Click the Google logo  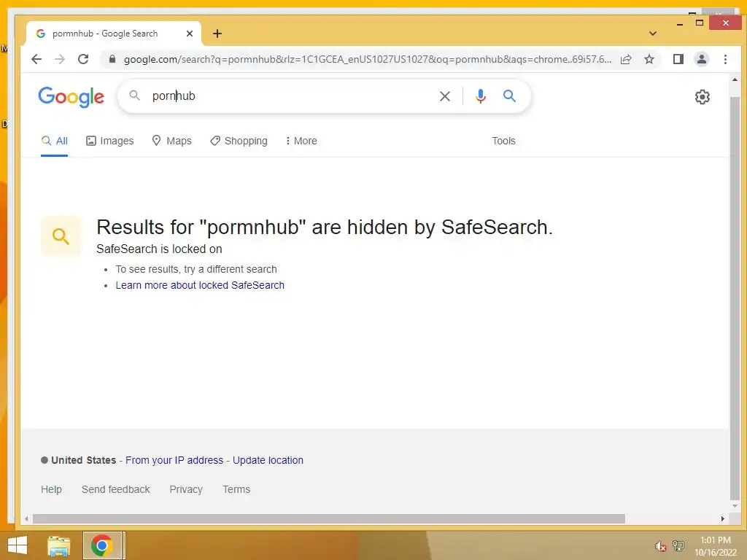click(x=71, y=97)
